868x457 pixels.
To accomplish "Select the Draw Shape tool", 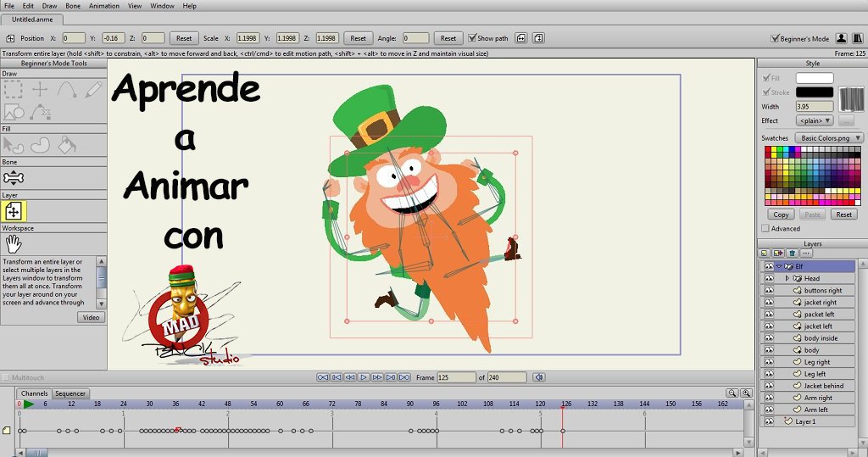I will (x=14, y=112).
